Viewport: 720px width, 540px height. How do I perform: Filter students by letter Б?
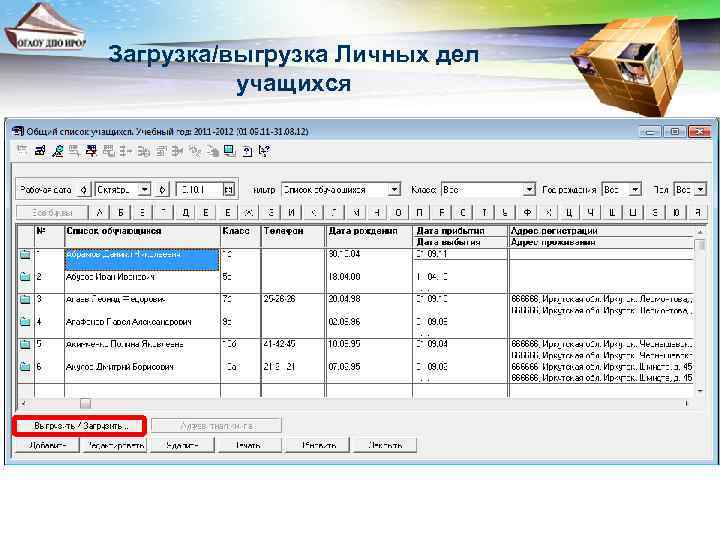(x=121, y=213)
